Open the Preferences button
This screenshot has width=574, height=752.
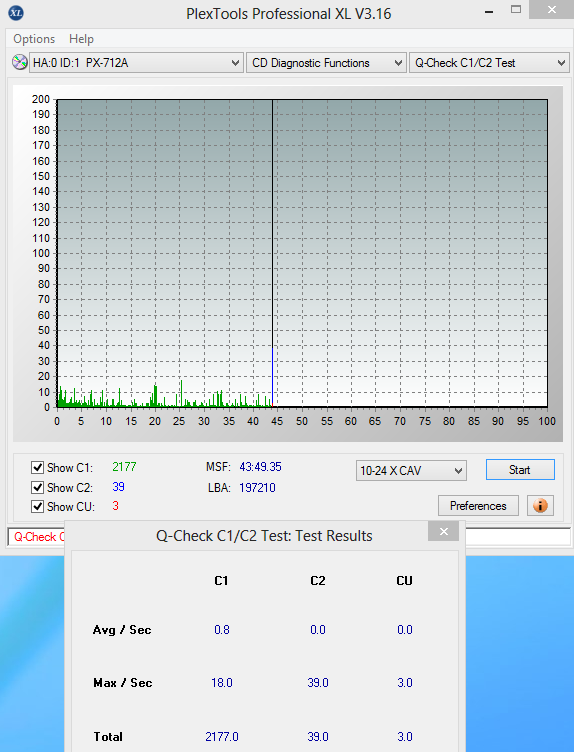pyautogui.click(x=478, y=505)
